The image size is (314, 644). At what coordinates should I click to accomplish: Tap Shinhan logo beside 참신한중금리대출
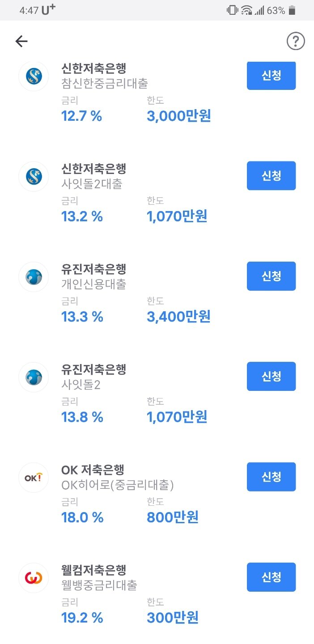point(34,76)
